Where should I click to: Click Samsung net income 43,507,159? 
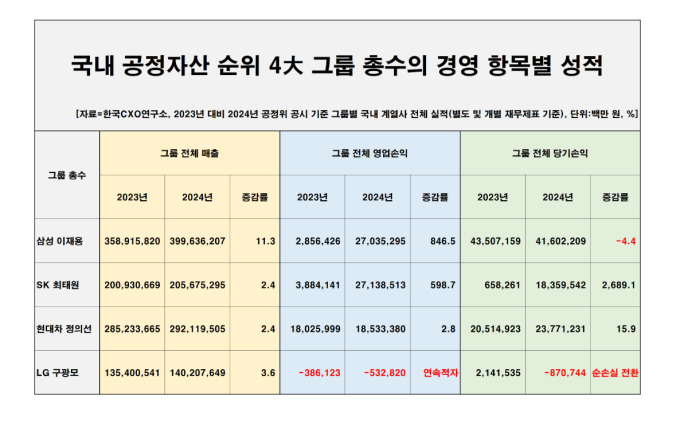click(495, 241)
